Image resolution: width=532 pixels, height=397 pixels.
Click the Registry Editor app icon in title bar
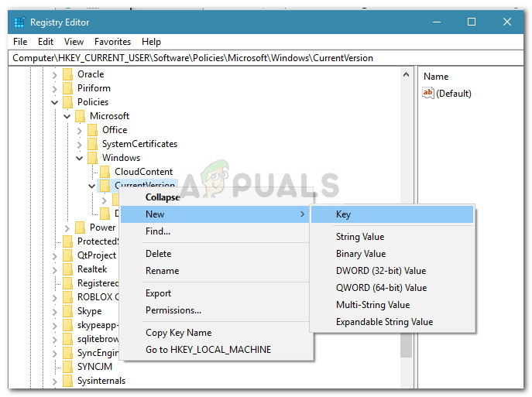click(19, 22)
